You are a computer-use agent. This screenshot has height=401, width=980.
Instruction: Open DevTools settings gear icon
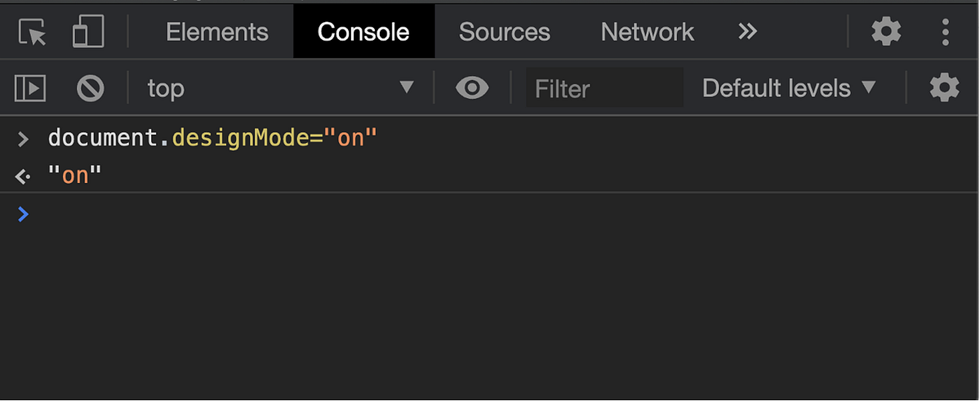click(886, 32)
